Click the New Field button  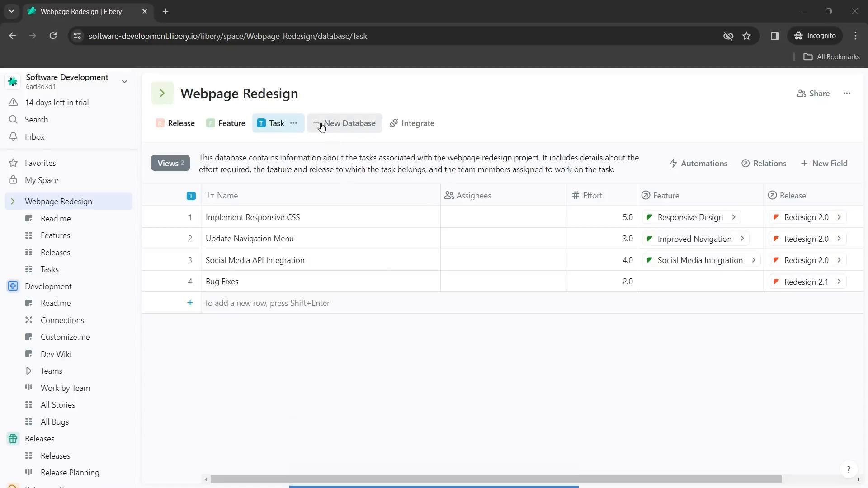(x=824, y=163)
